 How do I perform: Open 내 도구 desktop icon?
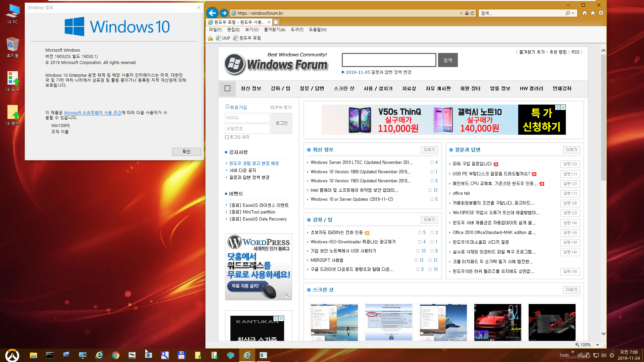click(x=13, y=81)
